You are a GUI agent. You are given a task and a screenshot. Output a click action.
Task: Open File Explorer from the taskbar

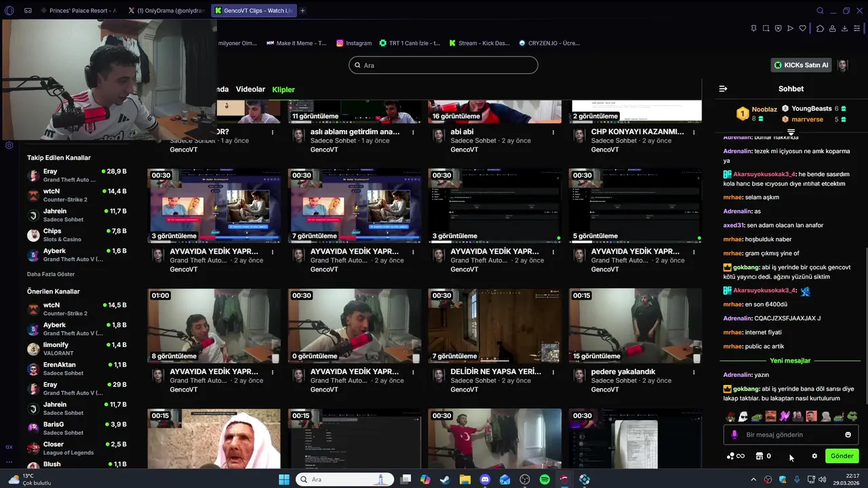[x=465, y=479]
